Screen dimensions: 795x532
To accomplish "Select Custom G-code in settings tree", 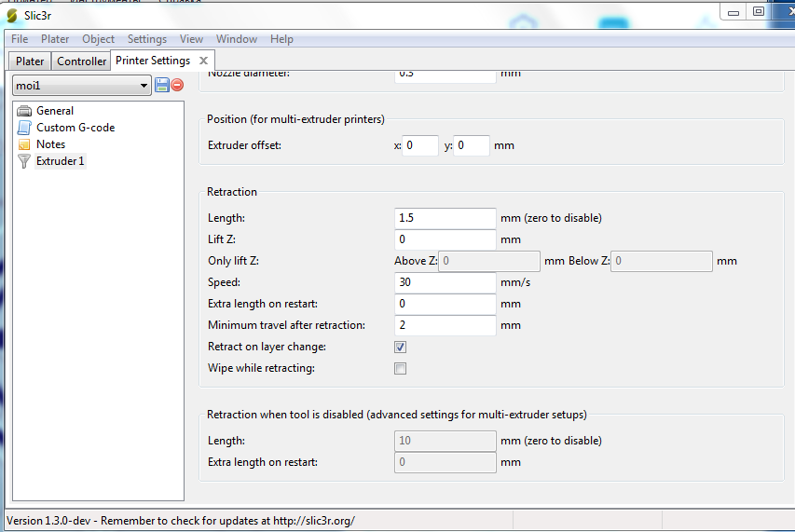I will [75, 127].
